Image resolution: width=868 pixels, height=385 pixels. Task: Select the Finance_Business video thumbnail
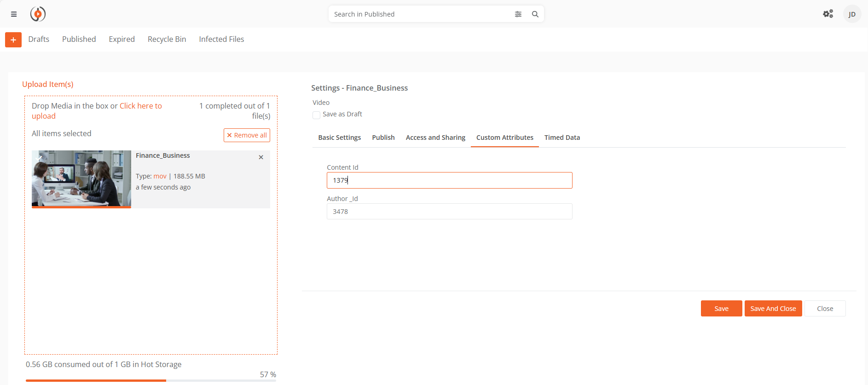tap(81, 178)
